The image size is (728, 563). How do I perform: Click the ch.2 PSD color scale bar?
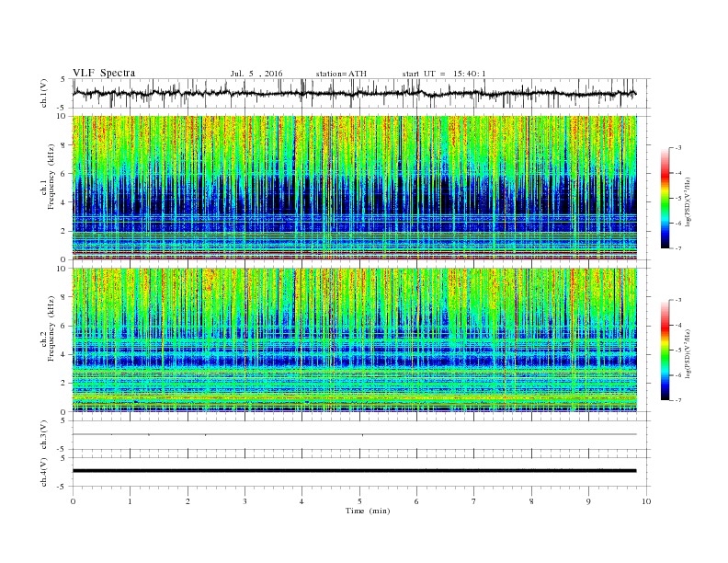[665, 350]
